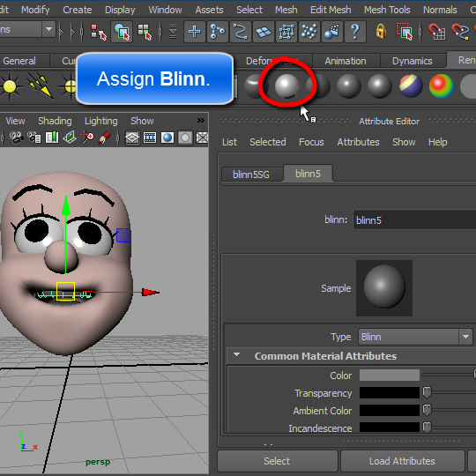This screenshot has width=476, height=476.
Task: Toggle the gate mask icon
Action: [185, 138]
